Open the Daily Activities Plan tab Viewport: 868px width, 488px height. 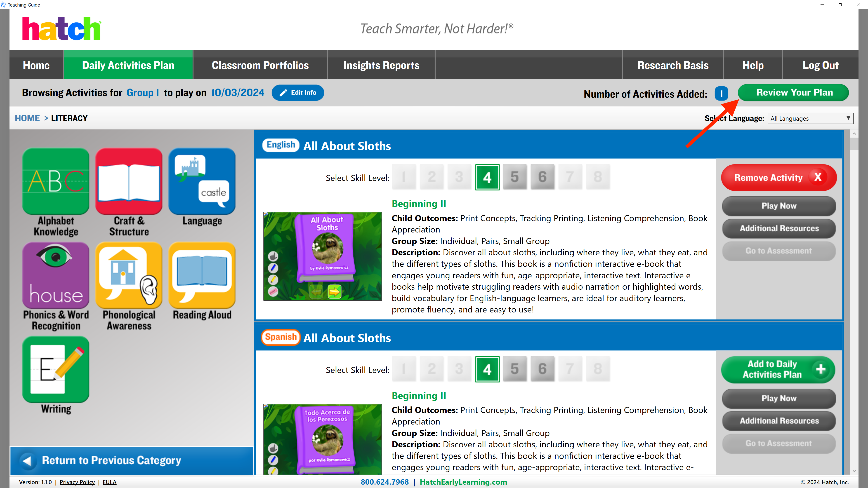[x=128, y=65]
